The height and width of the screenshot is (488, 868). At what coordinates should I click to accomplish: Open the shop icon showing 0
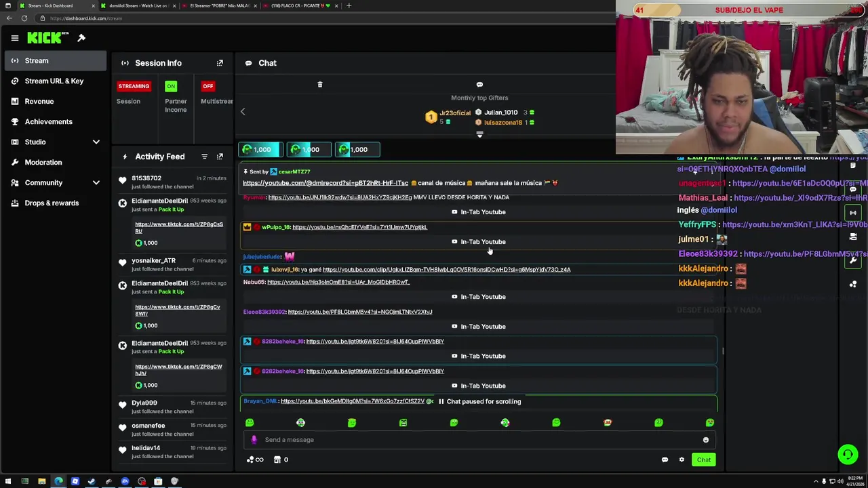pyautogui.click(x=281, y=460)
